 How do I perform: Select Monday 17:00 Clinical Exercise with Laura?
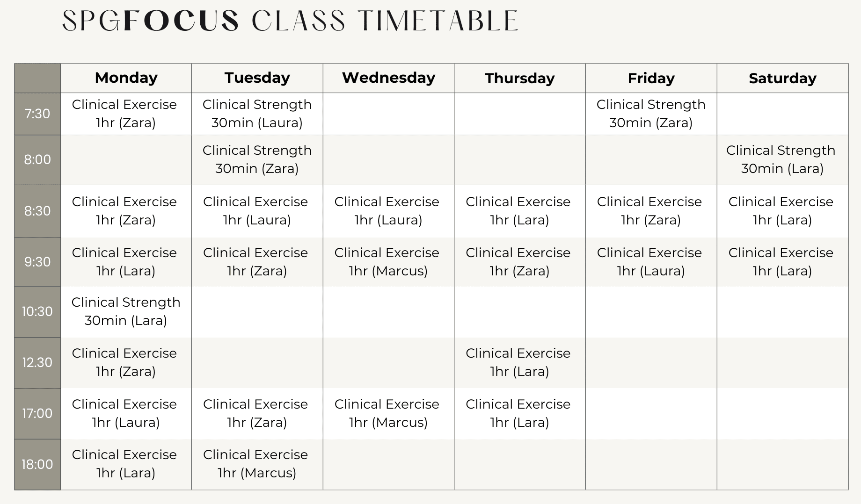124,413
